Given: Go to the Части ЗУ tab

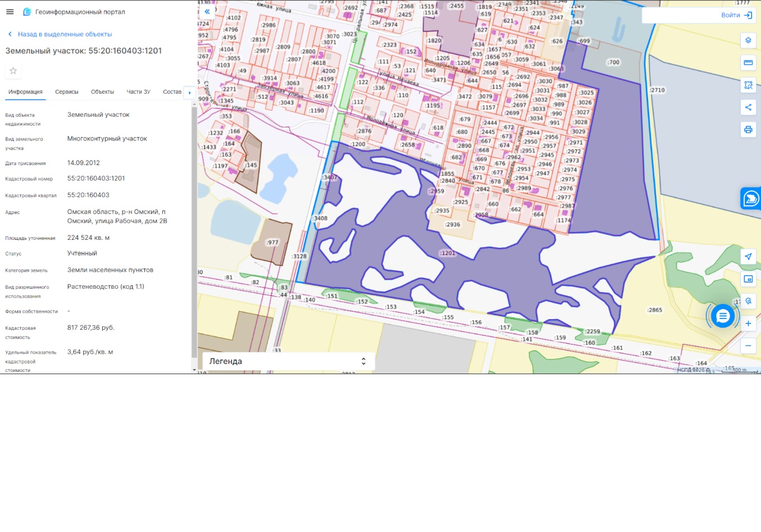Looking at the screenshot, I should 138,92.
